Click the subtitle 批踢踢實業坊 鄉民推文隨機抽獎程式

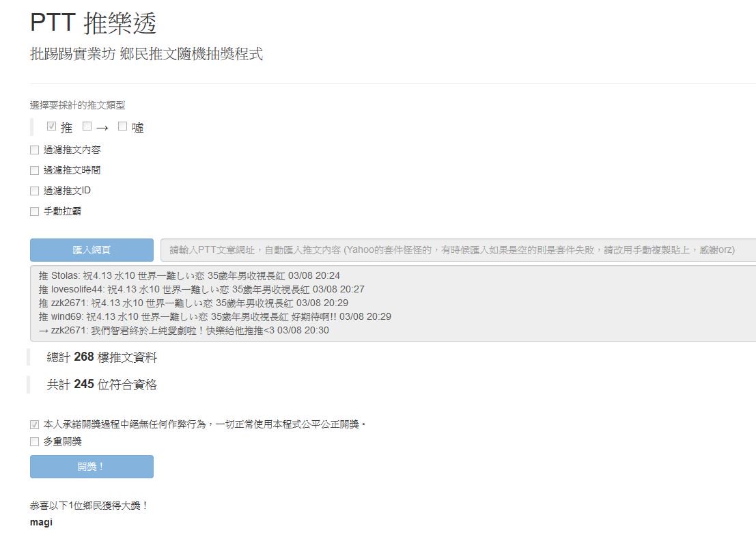146,53
